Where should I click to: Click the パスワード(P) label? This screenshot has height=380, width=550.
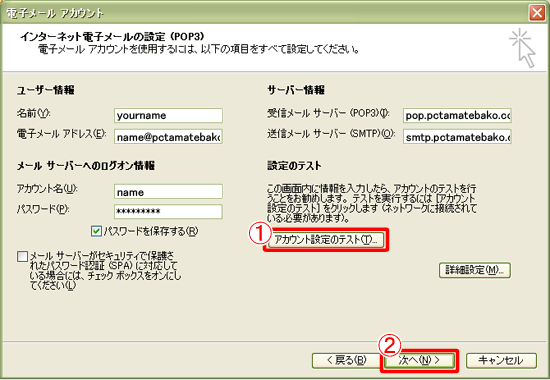click(43, 209)
